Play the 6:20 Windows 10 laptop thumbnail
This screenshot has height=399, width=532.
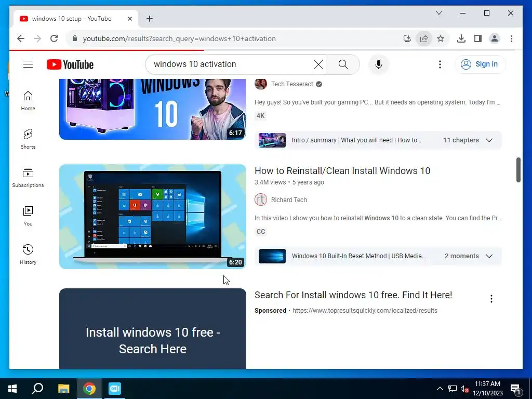(153, 217)
